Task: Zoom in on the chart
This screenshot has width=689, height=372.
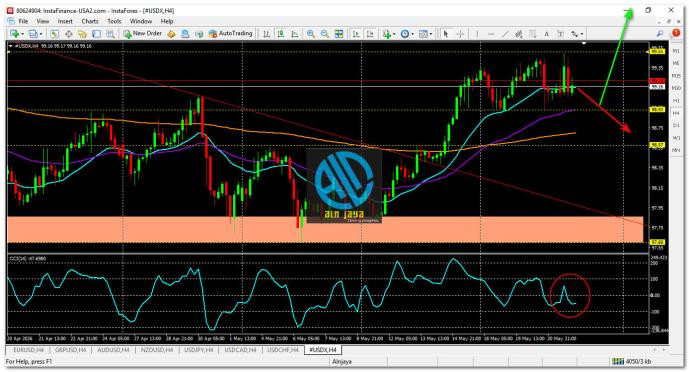Action: tap(311, 34)
